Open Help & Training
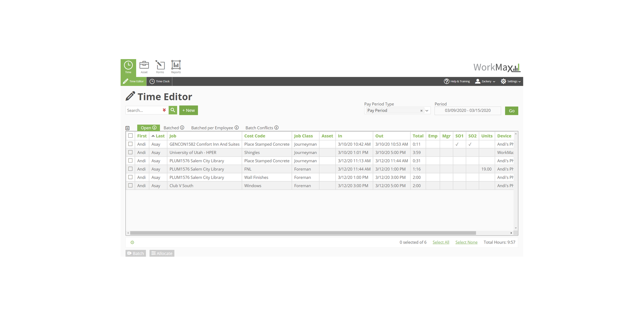Viewport: 644px width, 316px height. (x=457, y=81)
